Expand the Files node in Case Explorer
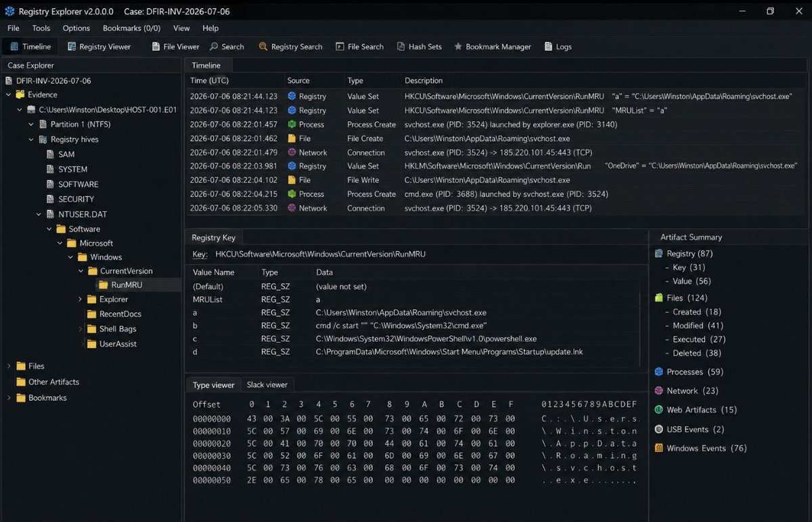The image size is (812, 522). [9, 366]
